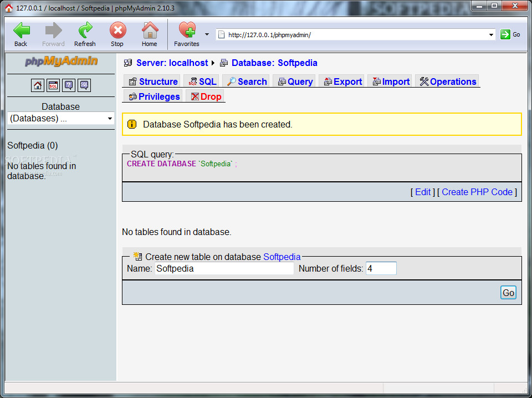
Task: Open the Privileges tab
Action: (x=154, y=96)
